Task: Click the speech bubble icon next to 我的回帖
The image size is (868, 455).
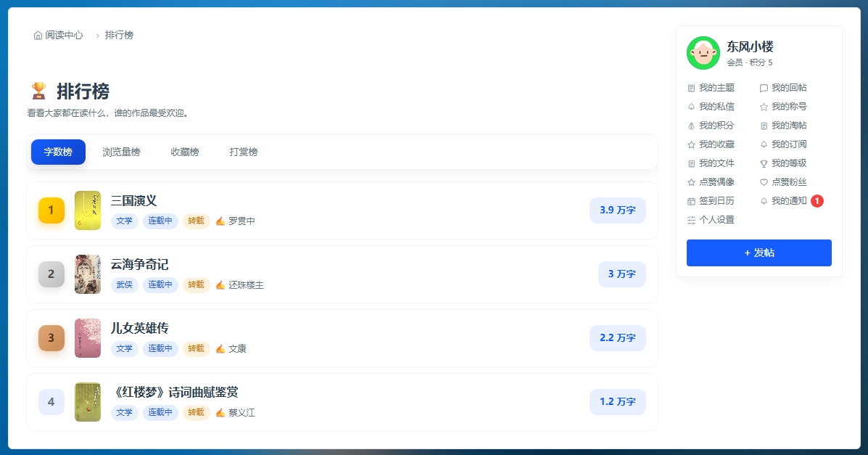Action: click(764, 88)
